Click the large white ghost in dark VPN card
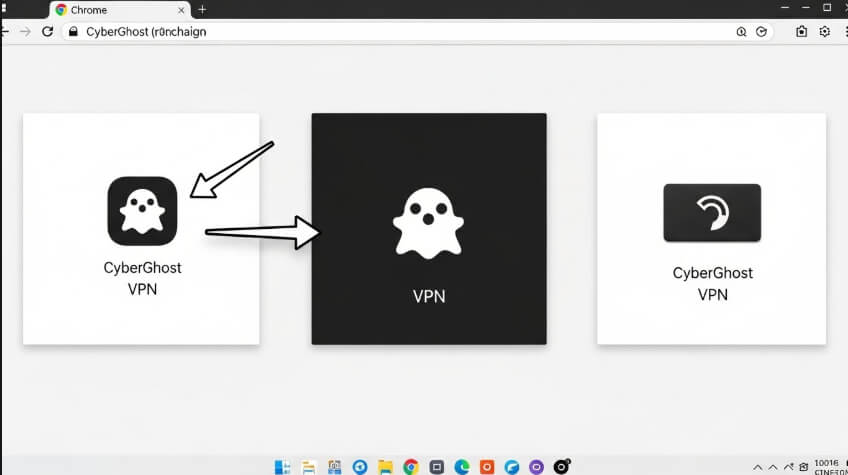This screenshot has height=475, width=848. click(428, 223)
